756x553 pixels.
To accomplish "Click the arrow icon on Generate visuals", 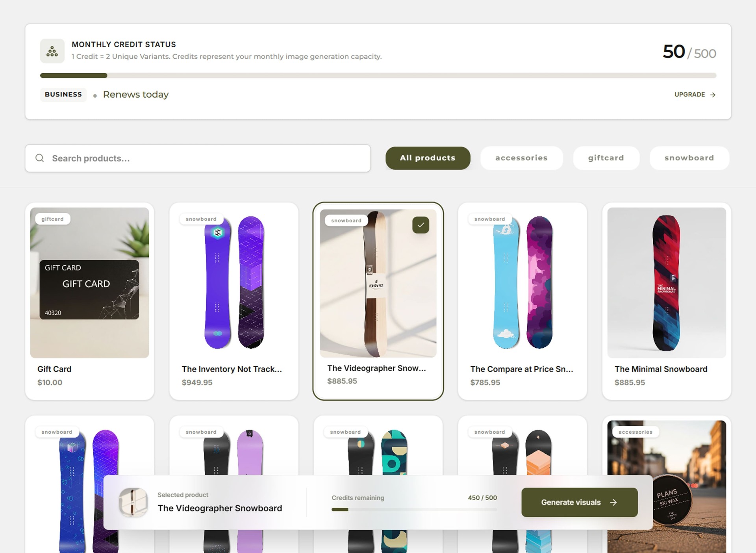I will coord(613,502).
